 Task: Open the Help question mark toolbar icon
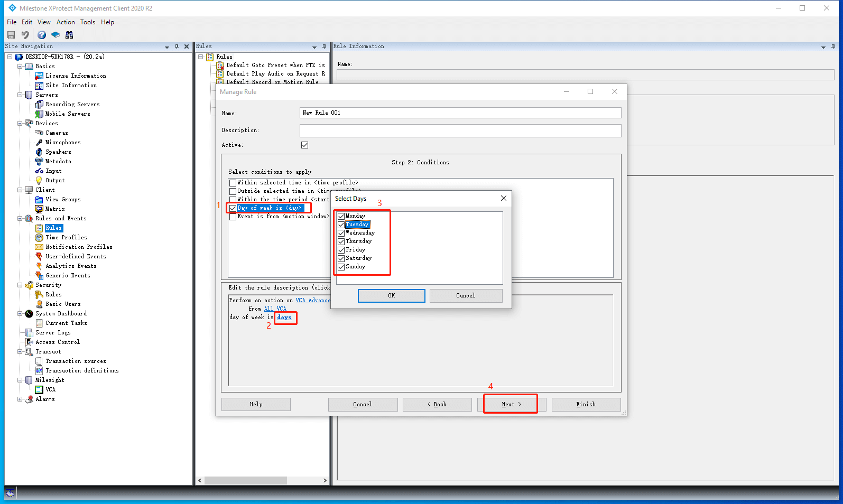(x=42, y=35)
